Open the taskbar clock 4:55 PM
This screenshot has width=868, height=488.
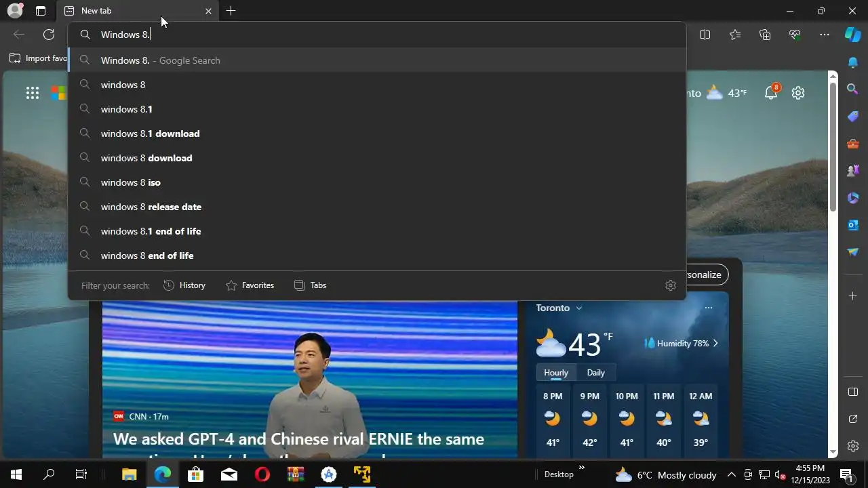click(810, 474)
